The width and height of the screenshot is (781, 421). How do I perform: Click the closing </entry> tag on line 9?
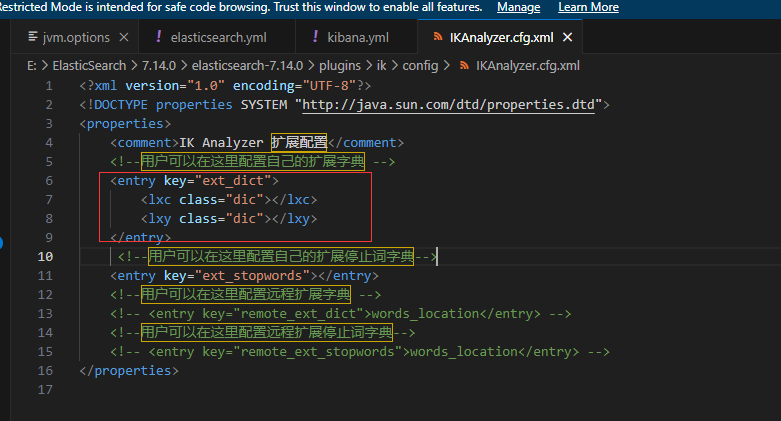point(140,238)
